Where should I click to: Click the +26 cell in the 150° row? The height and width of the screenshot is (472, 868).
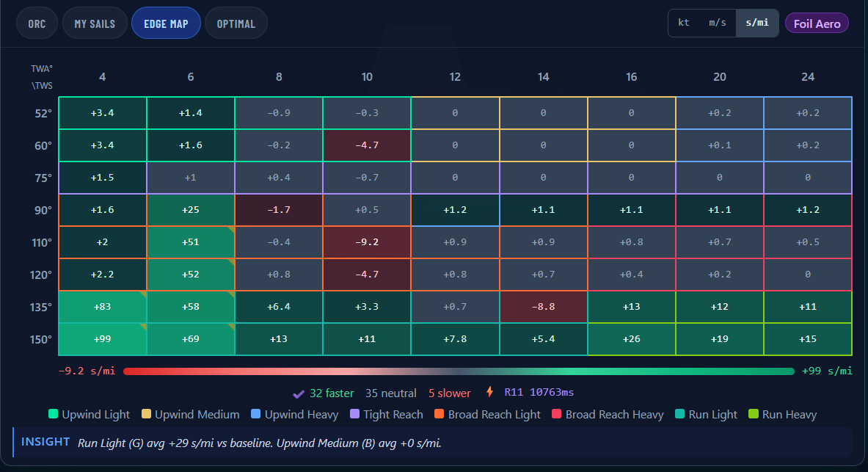tap(632, 339)
